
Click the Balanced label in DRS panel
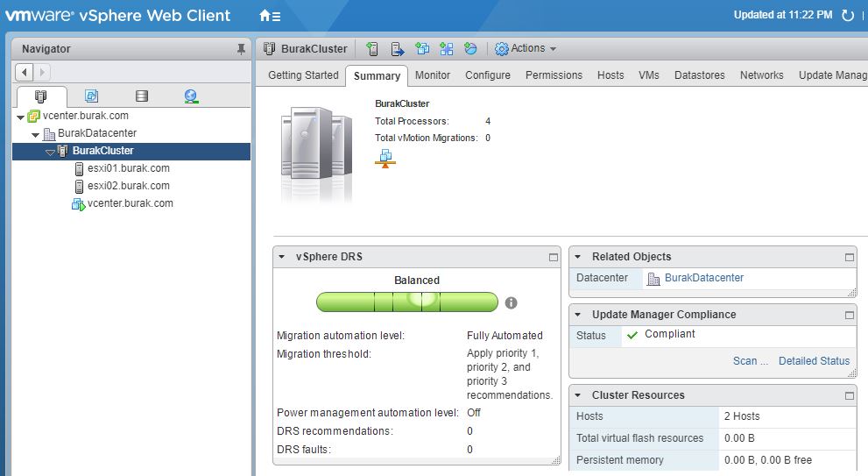(416, 281)
